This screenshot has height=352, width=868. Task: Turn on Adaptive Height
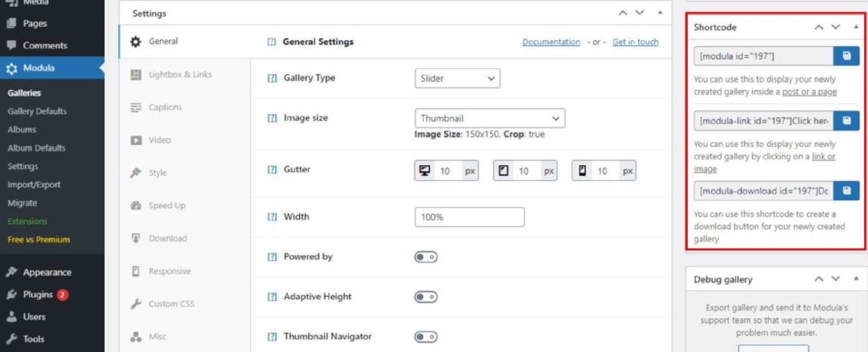pyautogui.click(x=425, y=297)
